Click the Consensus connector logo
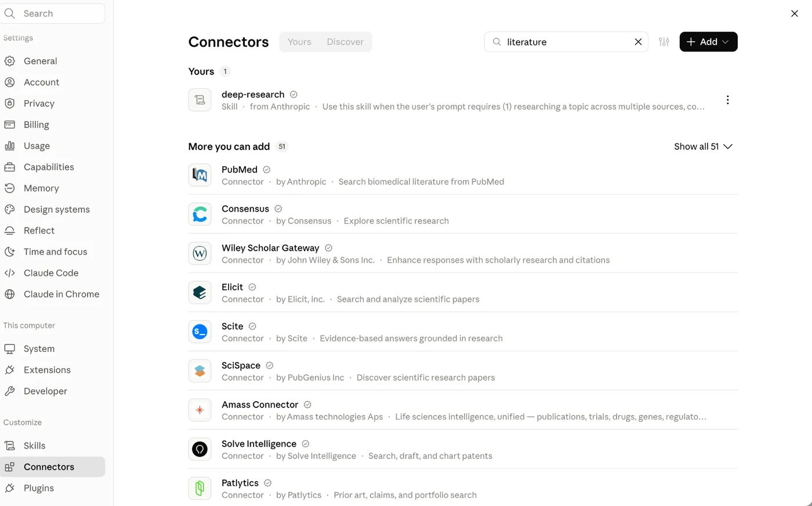812x506 pixels. [x=200, y=214]
